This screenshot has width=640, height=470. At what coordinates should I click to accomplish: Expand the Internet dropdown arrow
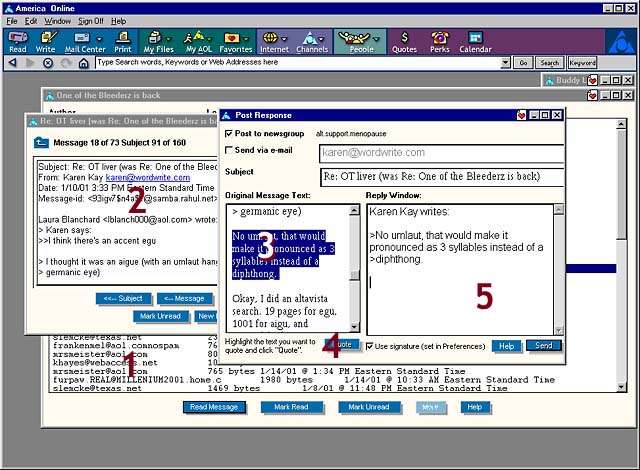[x=284, y=39]
